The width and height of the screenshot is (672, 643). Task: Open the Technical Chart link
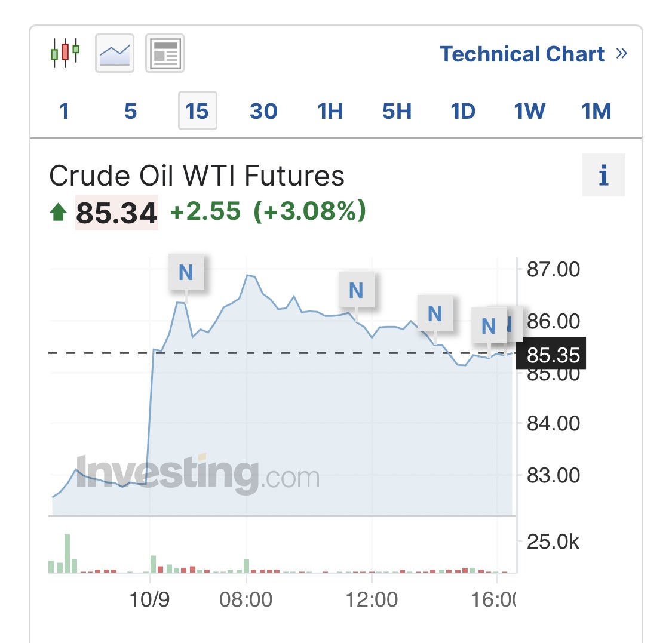[533, 54]
